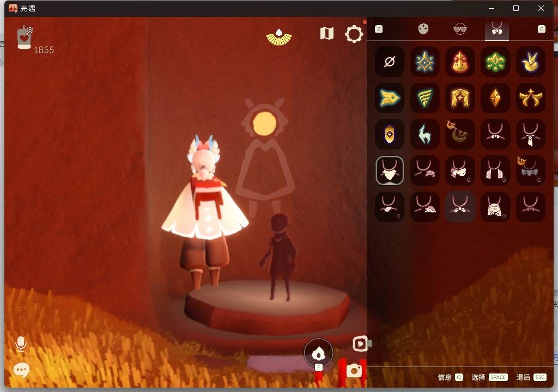Equip the green spiral cone pendant
Viewport: 558px width, 392px height.
point(425,98)
